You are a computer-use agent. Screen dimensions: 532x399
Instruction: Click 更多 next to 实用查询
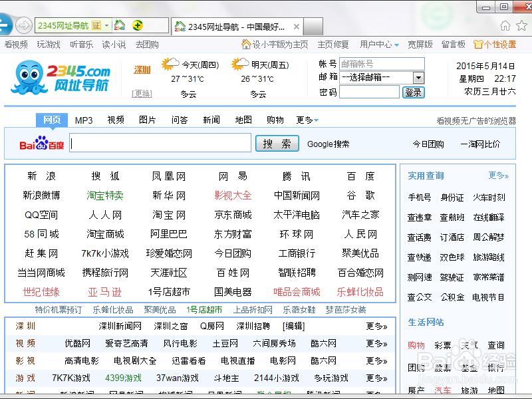[x=498, y=176]
